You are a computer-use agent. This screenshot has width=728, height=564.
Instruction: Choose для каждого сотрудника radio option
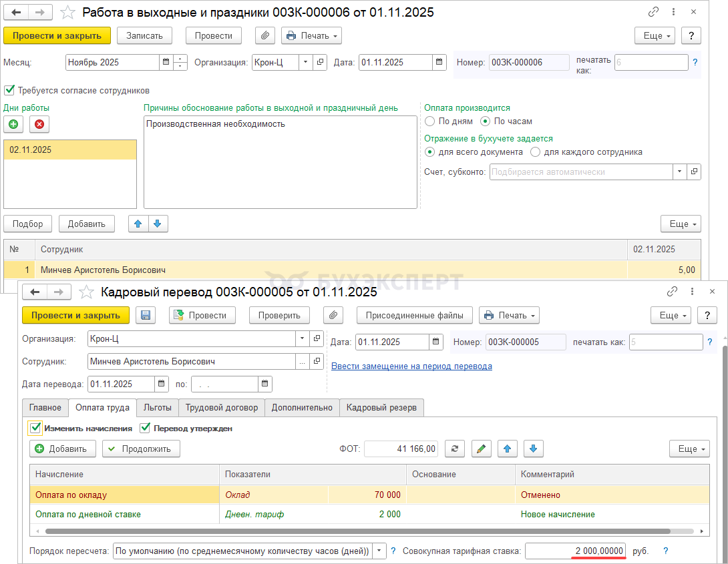[x=535, y=152]
